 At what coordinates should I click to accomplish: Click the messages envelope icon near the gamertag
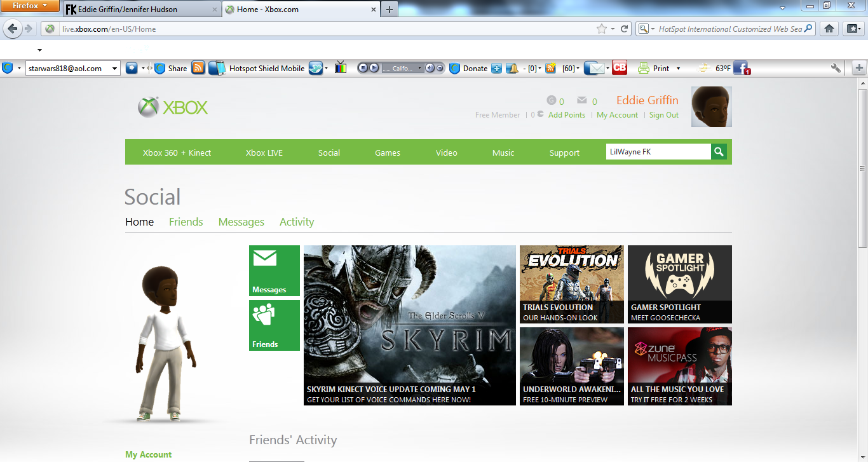(581, 100)
